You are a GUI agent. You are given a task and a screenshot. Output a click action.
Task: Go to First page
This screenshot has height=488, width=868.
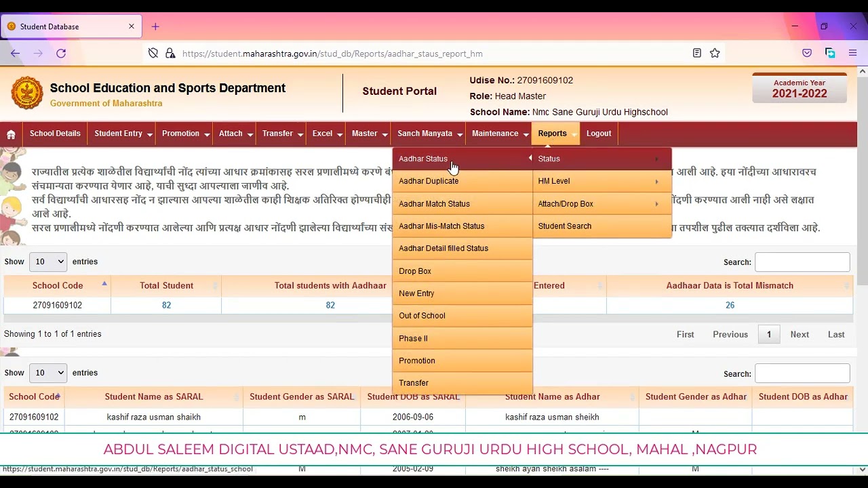[686, 334]
